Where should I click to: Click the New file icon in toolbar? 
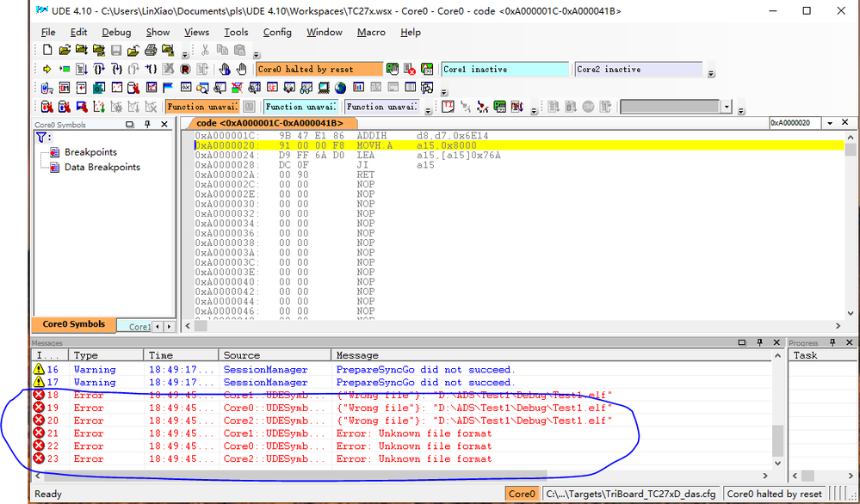[x=47, y=51]
